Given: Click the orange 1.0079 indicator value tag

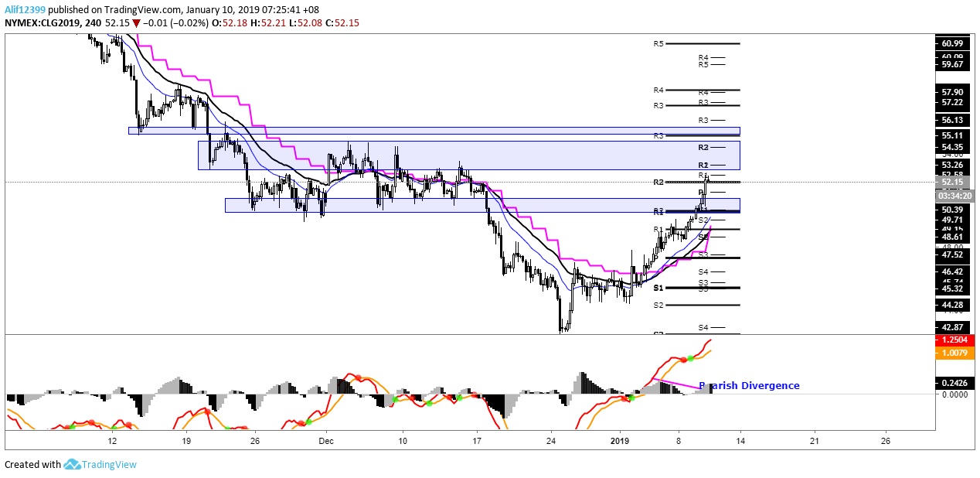Looking at the screenshot, I should point(954,353).
